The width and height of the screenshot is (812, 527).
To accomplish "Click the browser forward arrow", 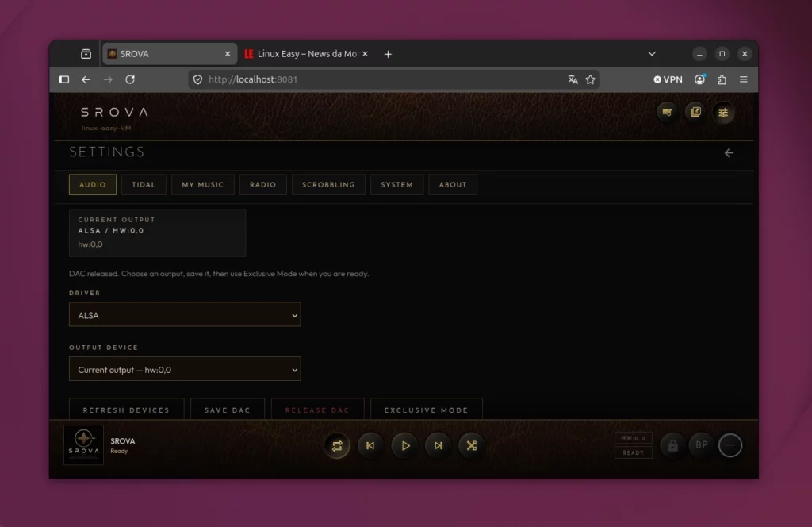I will (108, 79).
